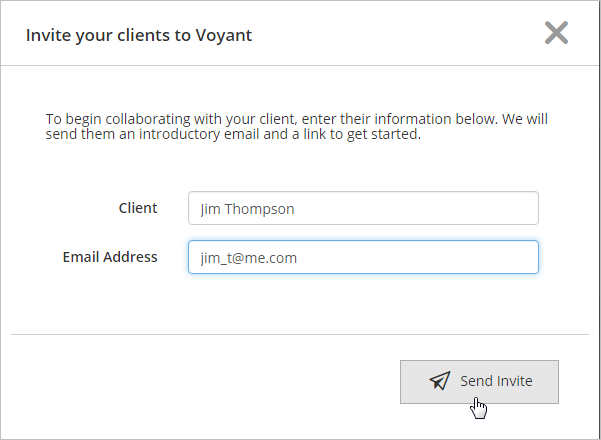The height and width of the screenshot is (440, 601).
Task: Click the first line of instructions text
Action: point(297,119)
